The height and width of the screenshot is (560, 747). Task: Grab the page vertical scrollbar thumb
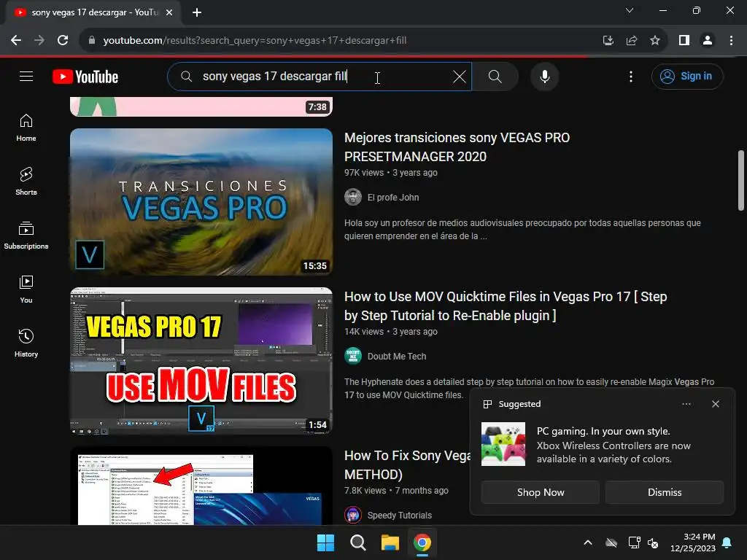click(741, 180)
